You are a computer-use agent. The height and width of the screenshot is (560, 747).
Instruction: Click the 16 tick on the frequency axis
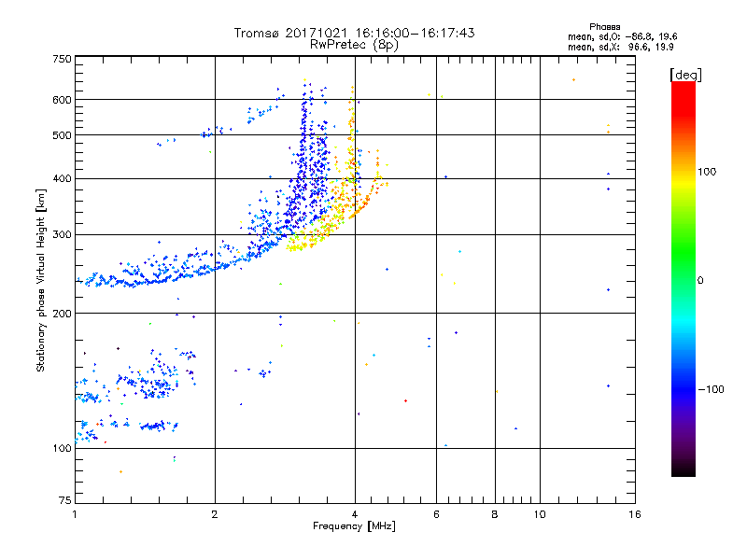tap(632, 514)
